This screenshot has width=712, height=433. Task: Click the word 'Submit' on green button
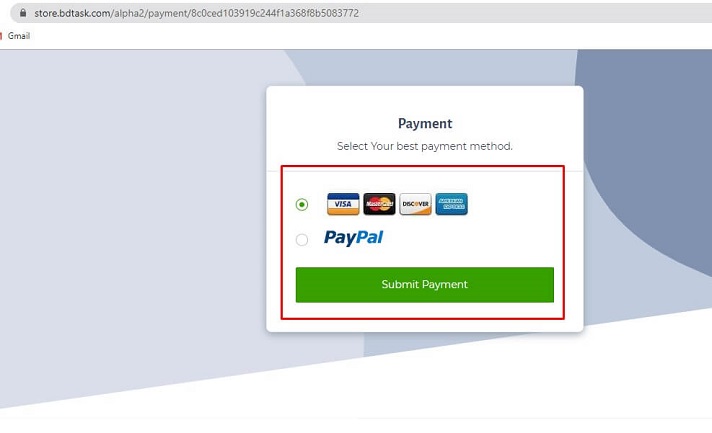400,284
